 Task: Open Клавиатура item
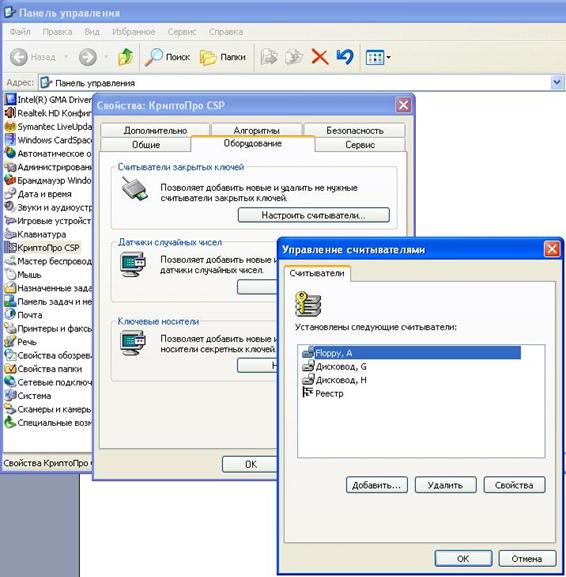coord(36,234)
